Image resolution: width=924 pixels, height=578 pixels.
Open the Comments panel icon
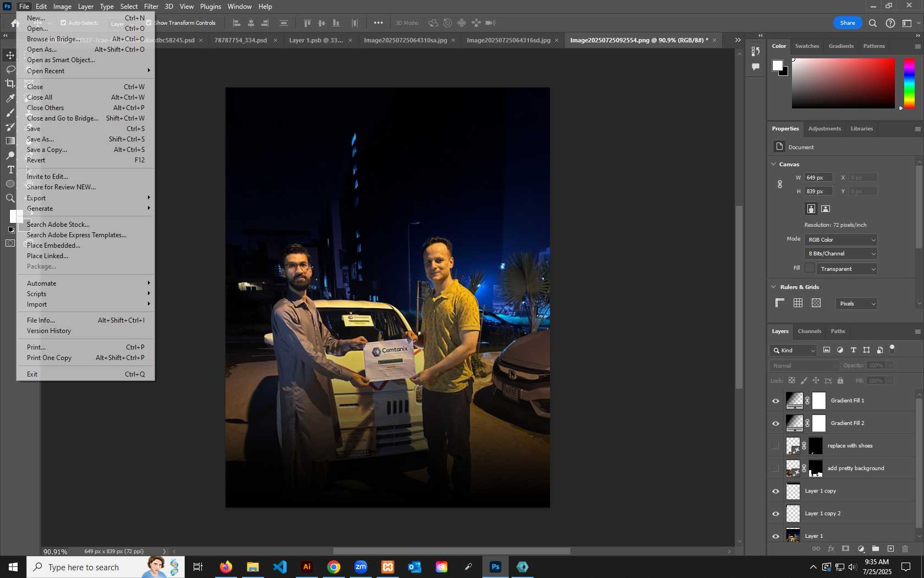click(x=756, y=67)
